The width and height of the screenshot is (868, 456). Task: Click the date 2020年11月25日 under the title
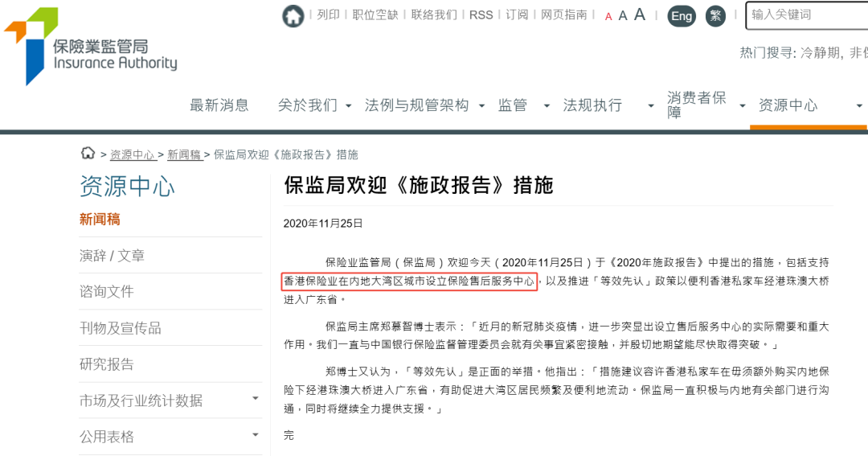pos(323,224)
